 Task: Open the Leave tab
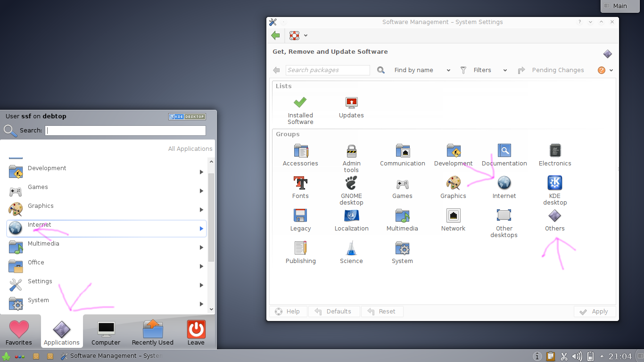(x=196, y=333)
